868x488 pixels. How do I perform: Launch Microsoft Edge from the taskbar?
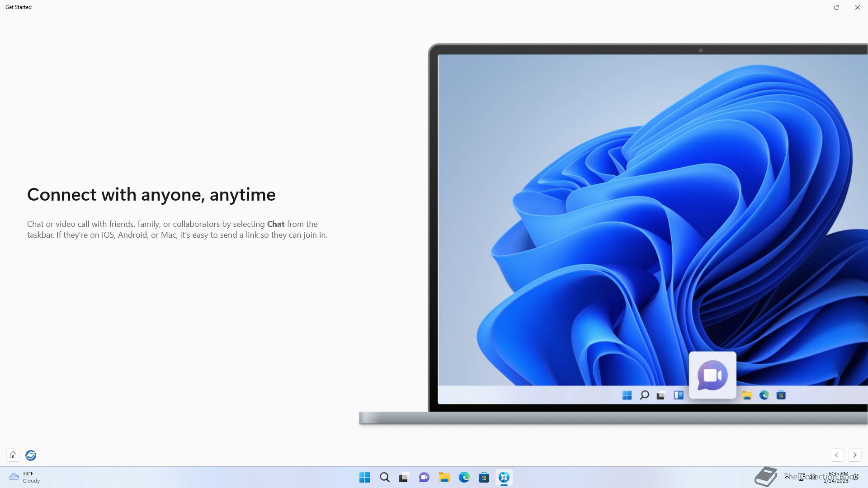click(x=464, y=477)
